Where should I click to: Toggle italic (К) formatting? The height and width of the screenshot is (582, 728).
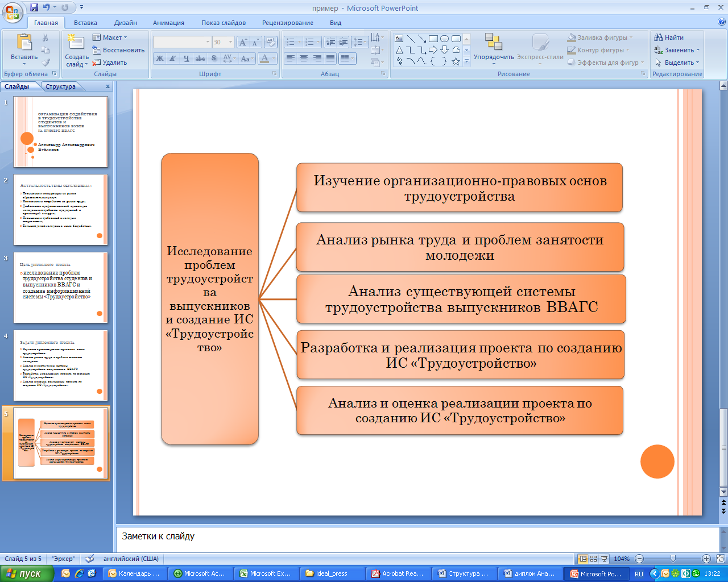[173, 59]
